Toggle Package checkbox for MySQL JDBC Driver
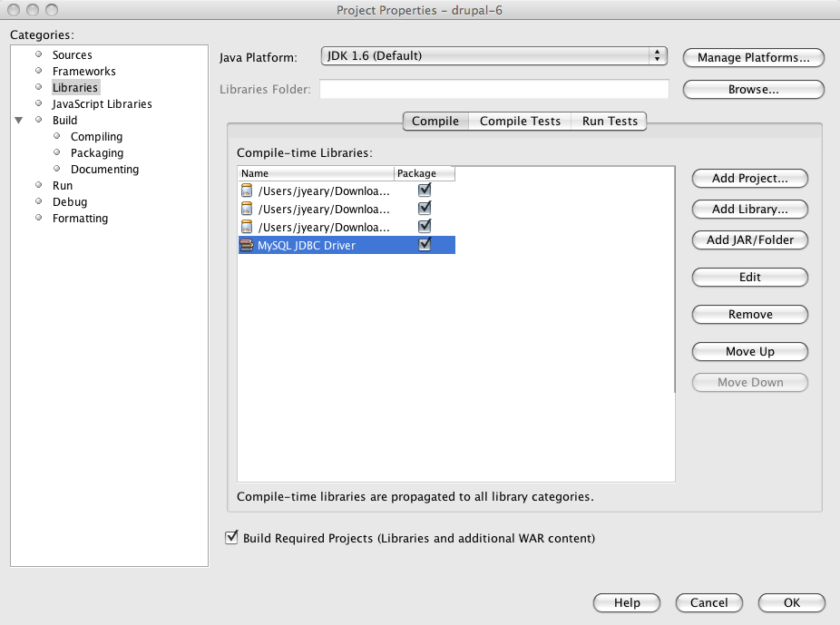The image size is (840, 625). (425, 245)
